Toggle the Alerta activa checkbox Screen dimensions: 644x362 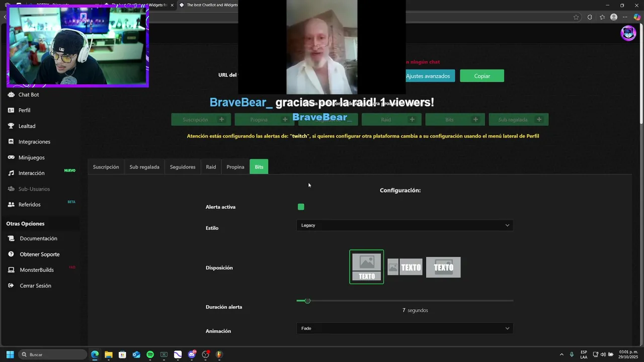coord(301,207)
